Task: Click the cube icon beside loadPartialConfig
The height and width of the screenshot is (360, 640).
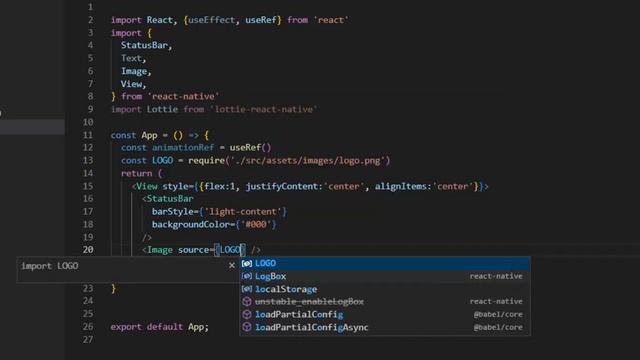Action: 247,314
